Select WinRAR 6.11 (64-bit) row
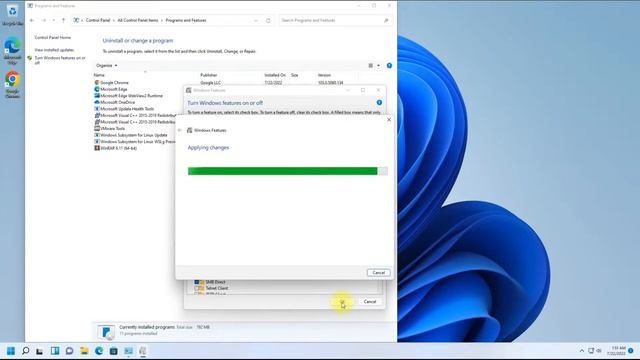Screen dimensions: 640x360 [x=118, y=148]
